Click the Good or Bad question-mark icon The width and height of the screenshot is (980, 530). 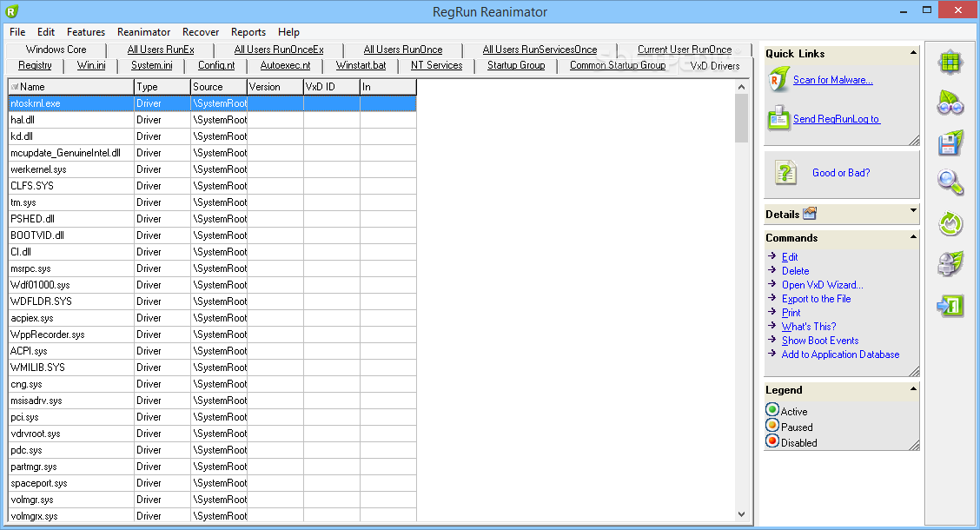[785, 173]
